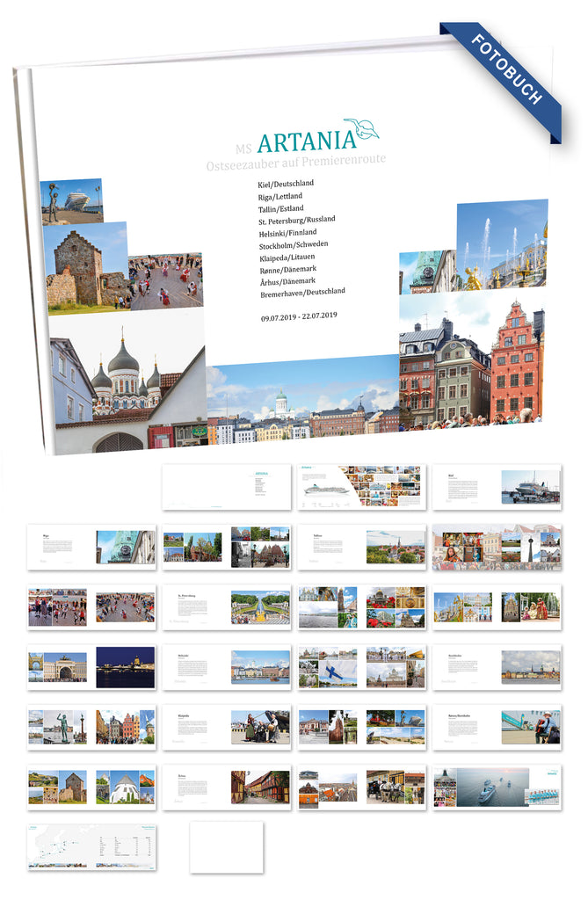
Task: Click the MS ARTANIA cover title
Action: pos(294,142)
